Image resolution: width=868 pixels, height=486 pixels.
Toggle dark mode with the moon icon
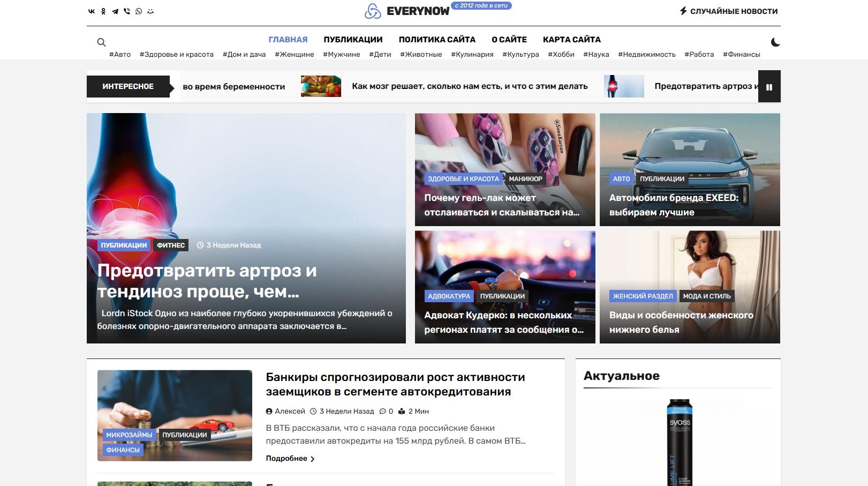coord(775,42)
